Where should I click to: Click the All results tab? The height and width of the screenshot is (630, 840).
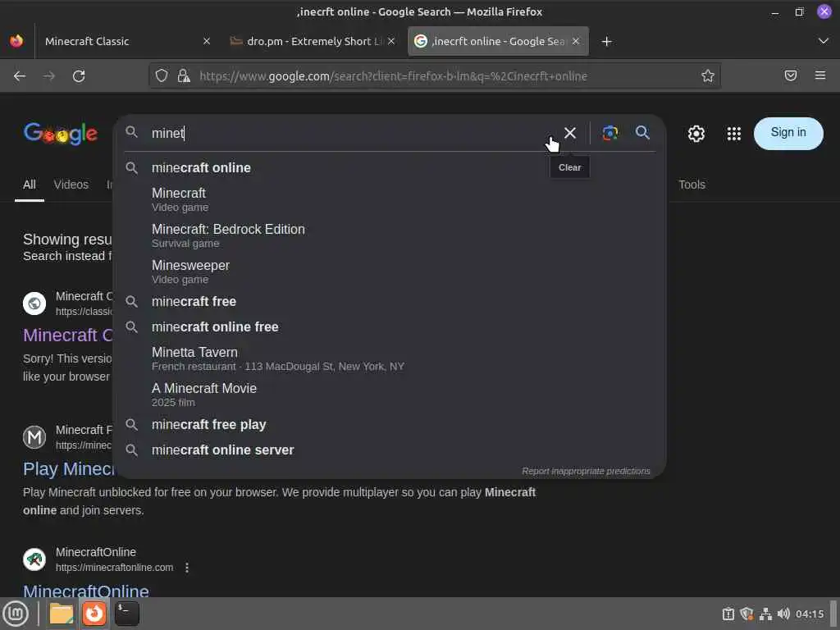pyautogui.click(x=30, y=185)
